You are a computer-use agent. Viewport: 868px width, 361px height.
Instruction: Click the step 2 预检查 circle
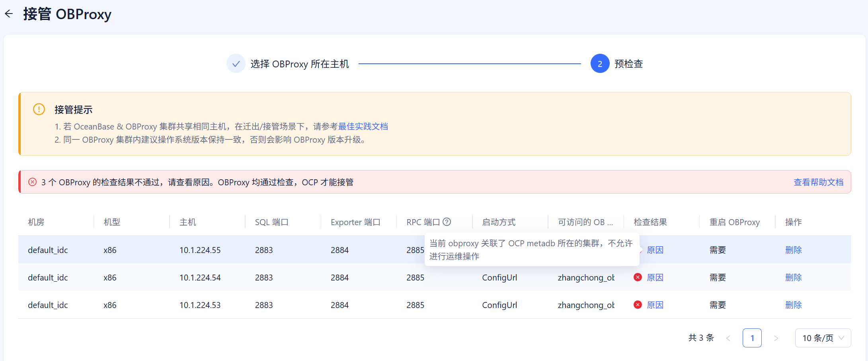pos(600,64)
